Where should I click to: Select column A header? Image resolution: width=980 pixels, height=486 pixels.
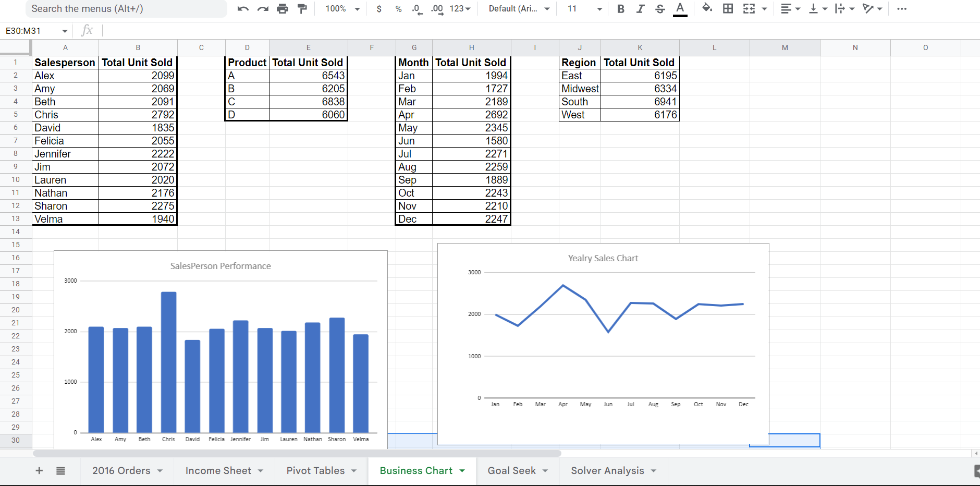(x=65, y=47)
